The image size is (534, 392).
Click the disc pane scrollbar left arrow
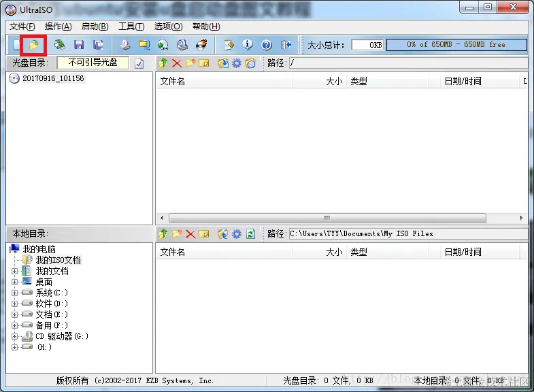coord(162,218)
